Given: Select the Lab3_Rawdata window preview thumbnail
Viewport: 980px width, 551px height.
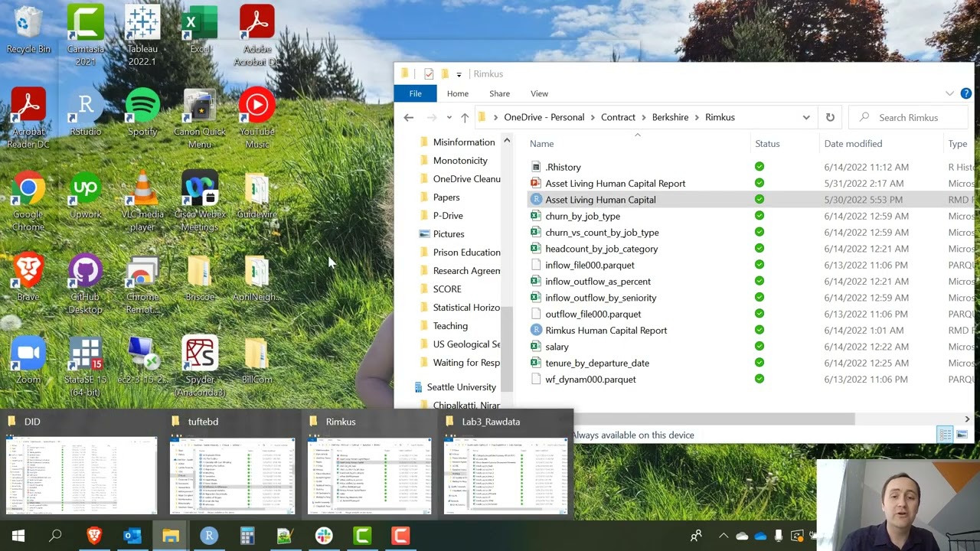Looking at the screenshot, I should (x=505, y=465).
